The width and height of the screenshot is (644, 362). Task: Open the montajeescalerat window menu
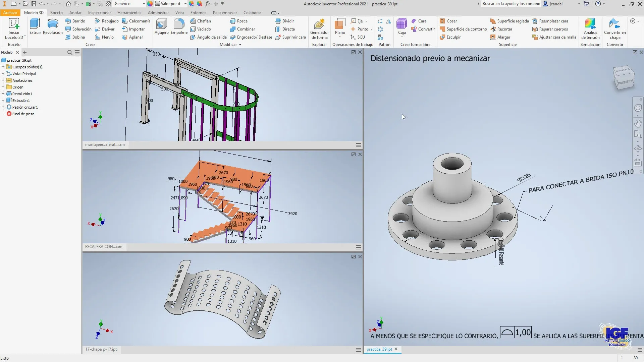tap(358, 145)
